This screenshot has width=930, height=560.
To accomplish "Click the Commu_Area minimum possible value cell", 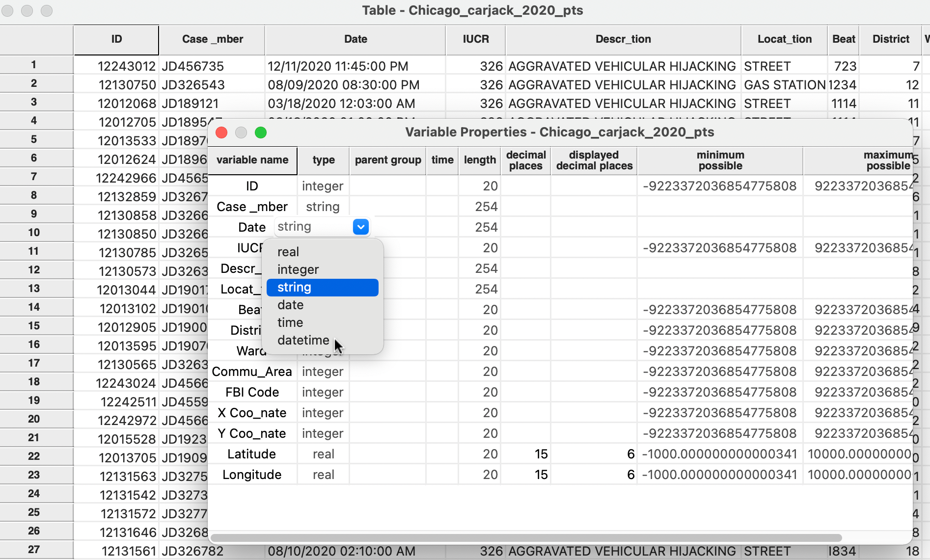I will [x=720, y=372].
